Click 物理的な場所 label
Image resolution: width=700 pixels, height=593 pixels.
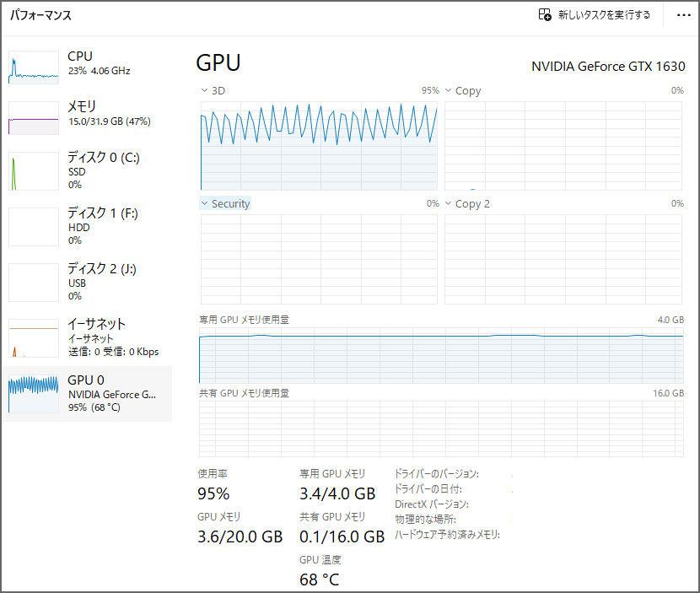tap(425, 520)
